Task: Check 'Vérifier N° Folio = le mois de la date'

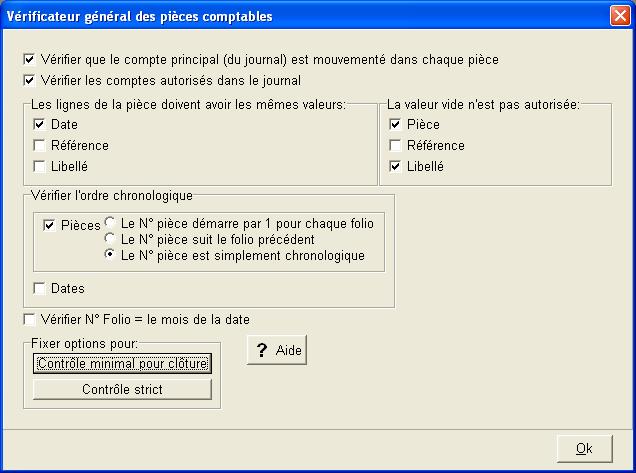Action: pos(28,319)
